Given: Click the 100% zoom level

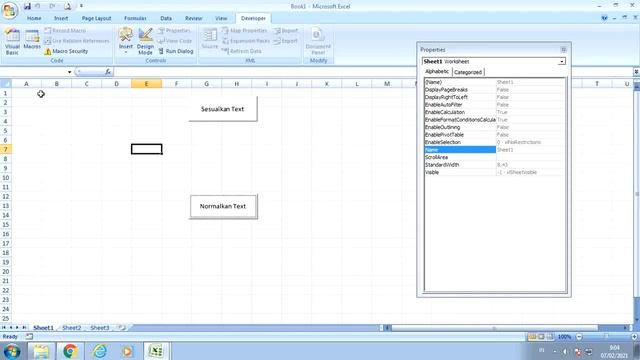Looking at the screenshot, I should [564, 337].
